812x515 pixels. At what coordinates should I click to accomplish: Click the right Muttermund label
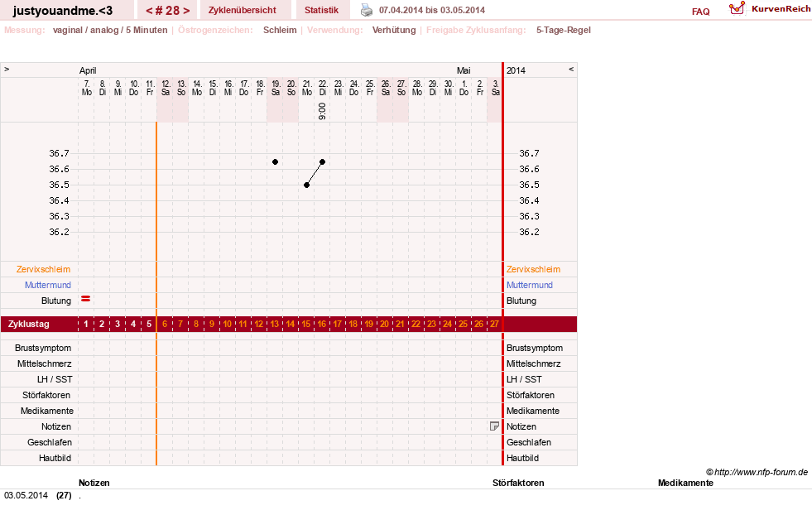click(530, 285)
